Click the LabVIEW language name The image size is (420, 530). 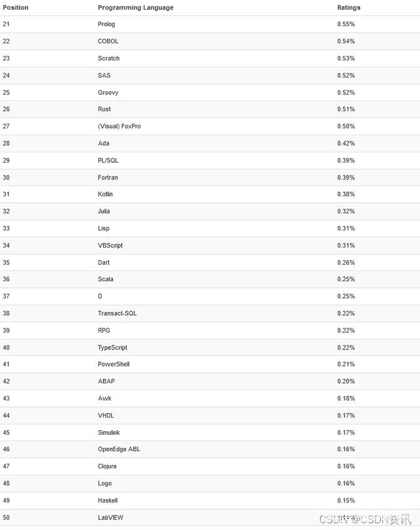pos(110,518)
